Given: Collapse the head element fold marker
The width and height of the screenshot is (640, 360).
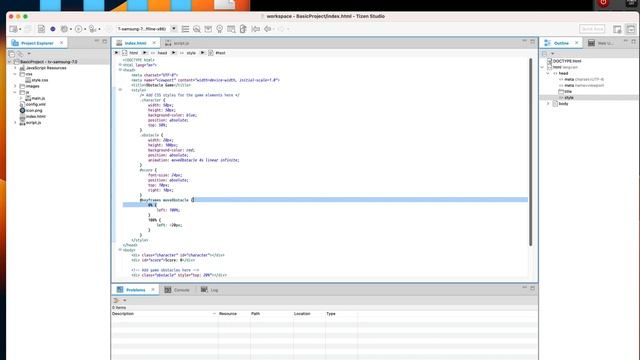Looking at the screenshot, I should click(x=120, y=70).
